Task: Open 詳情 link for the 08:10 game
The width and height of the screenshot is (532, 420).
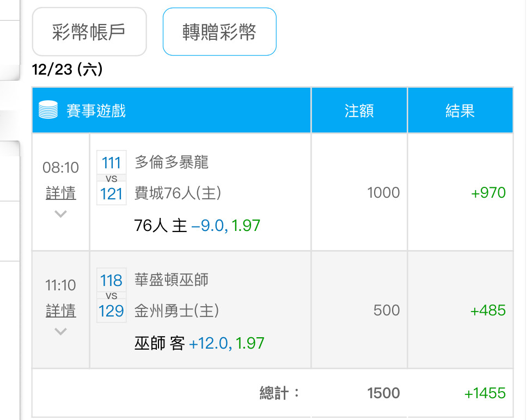Action: pyautogui.click(x=60, y=193)
